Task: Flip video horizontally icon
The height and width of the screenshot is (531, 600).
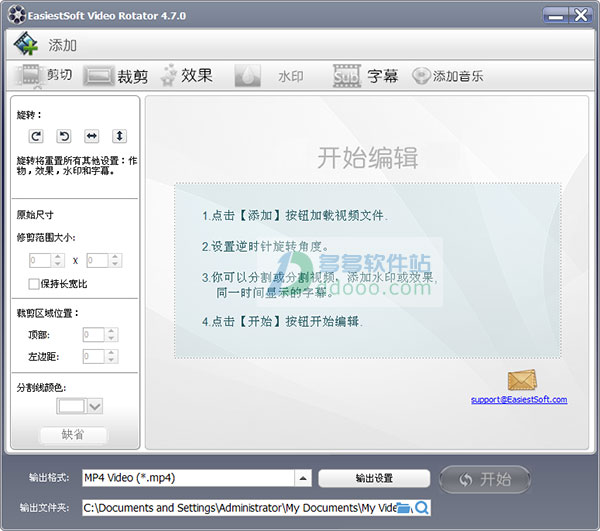Action: tap(92, 136)
